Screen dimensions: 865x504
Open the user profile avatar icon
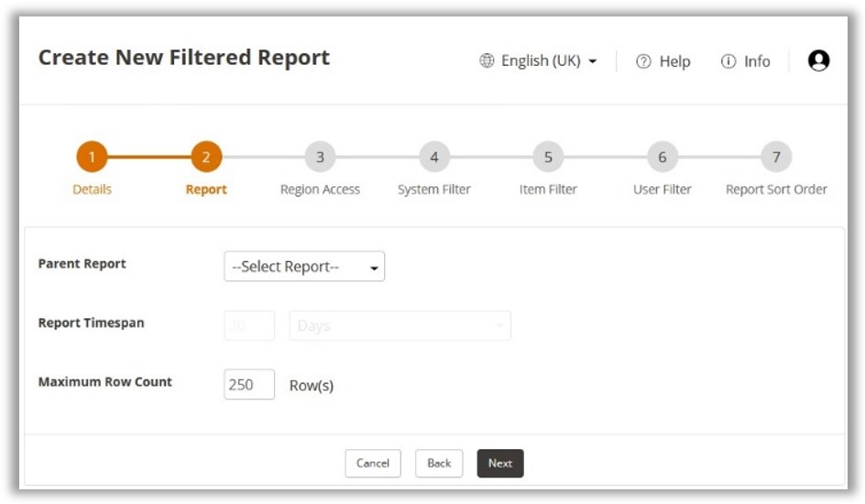click(x=818, y=60)
